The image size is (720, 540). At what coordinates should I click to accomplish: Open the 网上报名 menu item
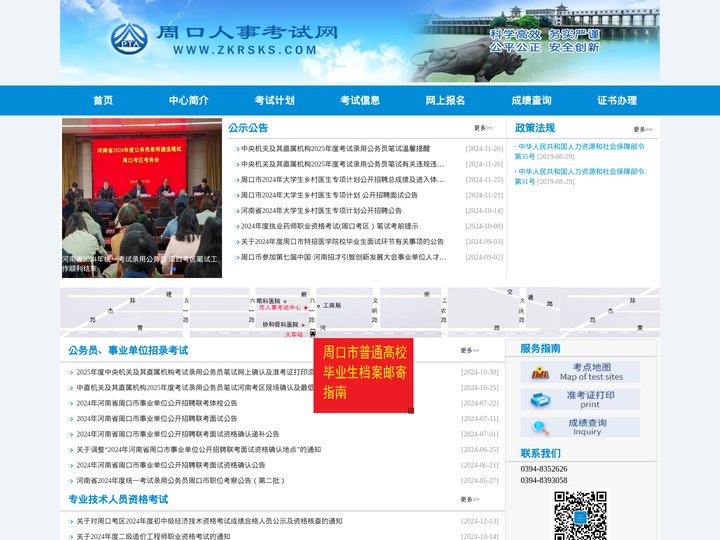point(445,100)
